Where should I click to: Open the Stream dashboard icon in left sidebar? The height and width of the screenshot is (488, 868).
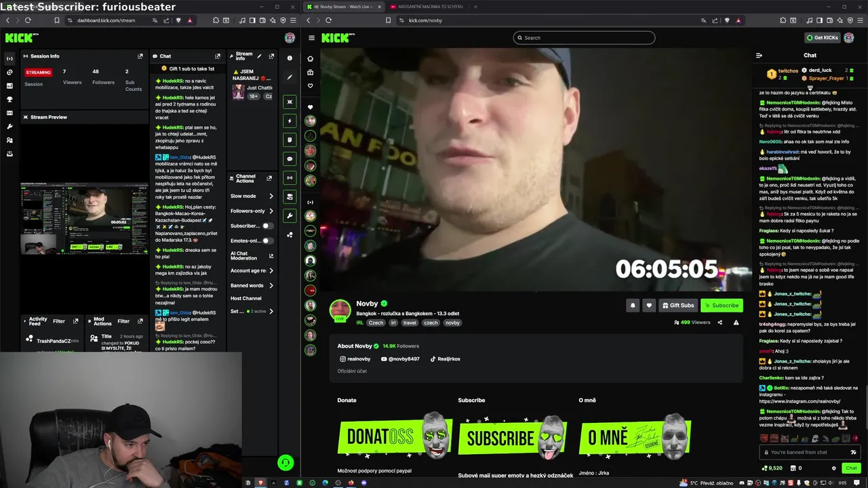tap(9, 58)
